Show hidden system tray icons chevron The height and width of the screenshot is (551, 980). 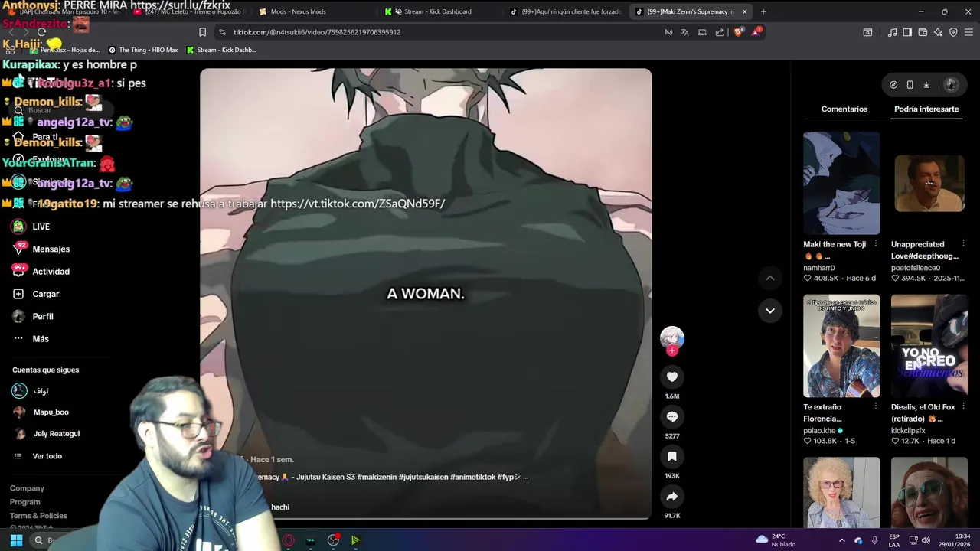(842, 540)
